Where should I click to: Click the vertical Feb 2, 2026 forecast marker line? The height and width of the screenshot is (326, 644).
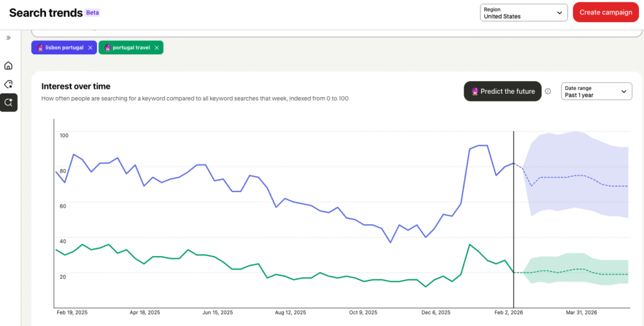(x=514, y=220)
